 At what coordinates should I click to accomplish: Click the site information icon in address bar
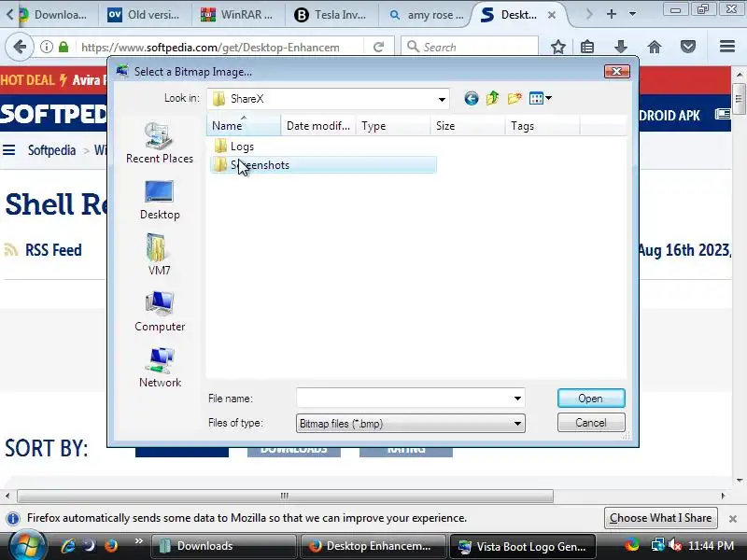[46, 47]
